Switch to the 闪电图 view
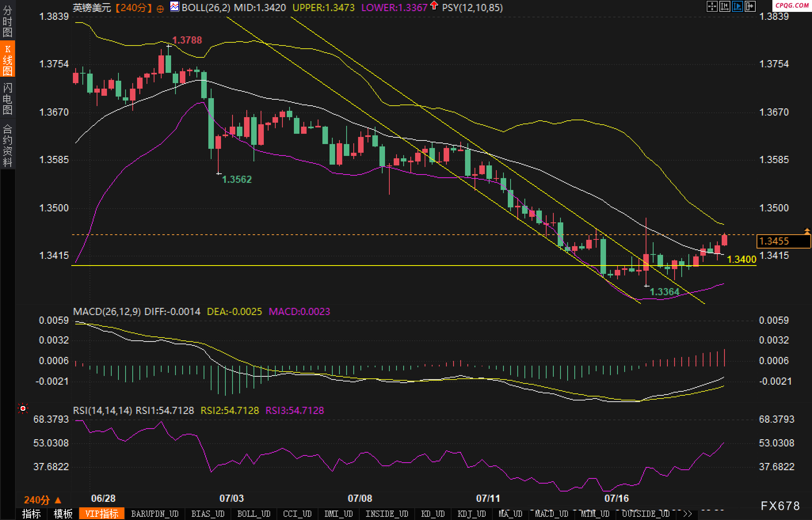This screenshot has height=520, width=812. point(8,99)
